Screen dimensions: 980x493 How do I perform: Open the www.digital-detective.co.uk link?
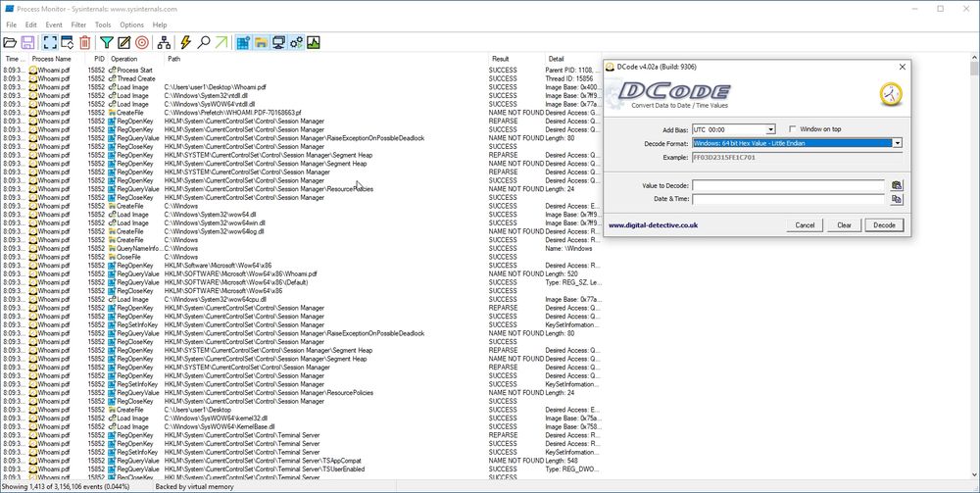pyautogui.click(x=653, y=225)
